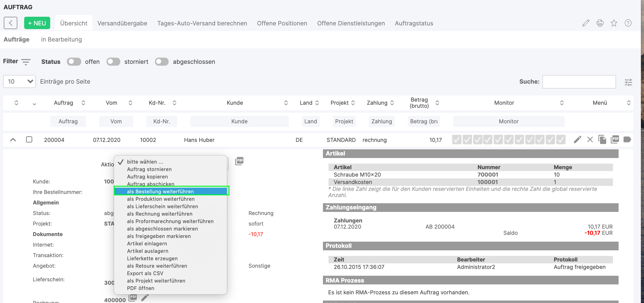Viewport: 644px width, 303px height.
Task: Open table column settings icon beside search
Action: [x=629, y=82]
